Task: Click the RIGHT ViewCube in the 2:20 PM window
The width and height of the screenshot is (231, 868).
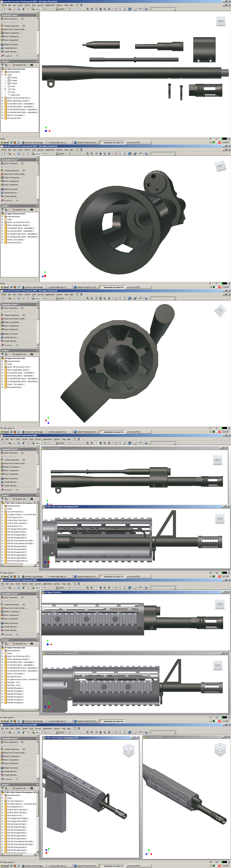Action: (x=220, y=166)
